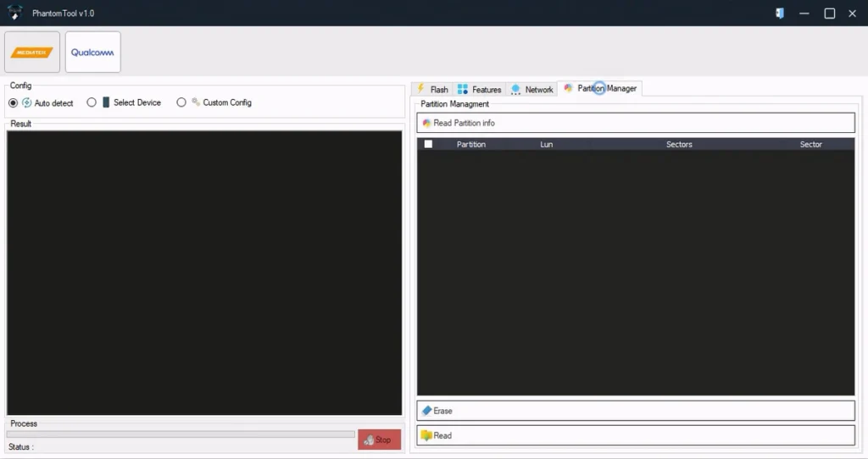Click the lightning Flash tab icon
Screen dimensions: 868x459
click(420, 89)
